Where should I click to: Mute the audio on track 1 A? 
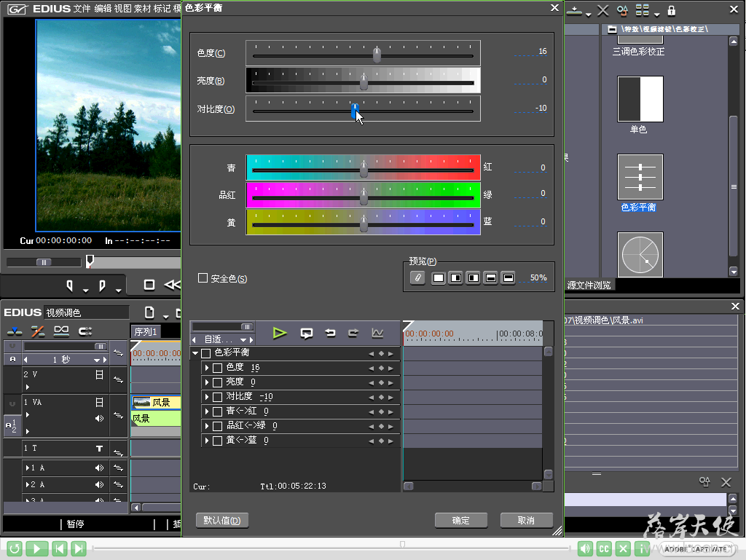99,468
